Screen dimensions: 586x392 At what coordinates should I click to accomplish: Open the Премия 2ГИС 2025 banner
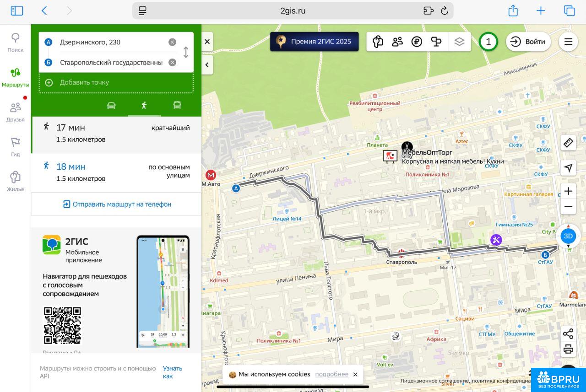coord(315,42)
